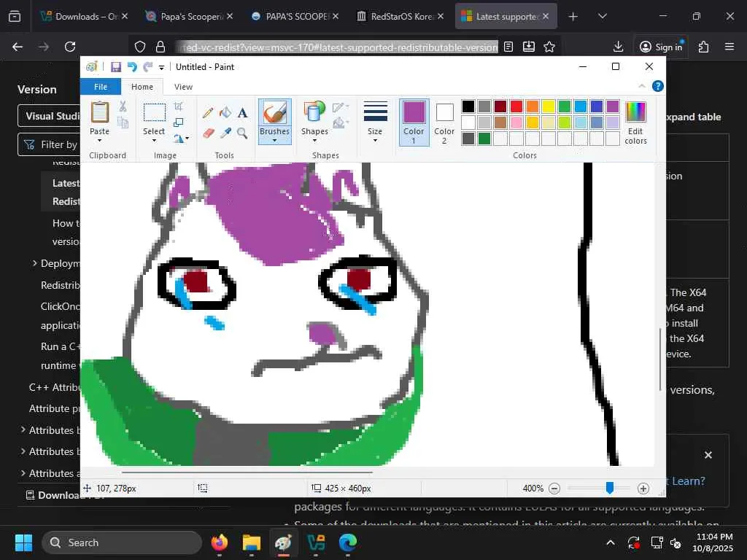Click Sign in in Firefox toolbar
Viewport: 747px width, 560px height.
[x=661, y=47]
